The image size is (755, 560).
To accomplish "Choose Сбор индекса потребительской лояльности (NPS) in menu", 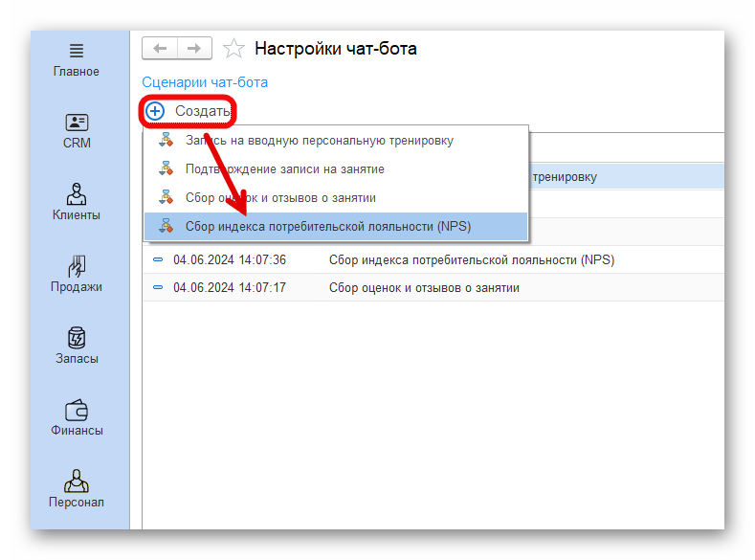I will [336, 226].
